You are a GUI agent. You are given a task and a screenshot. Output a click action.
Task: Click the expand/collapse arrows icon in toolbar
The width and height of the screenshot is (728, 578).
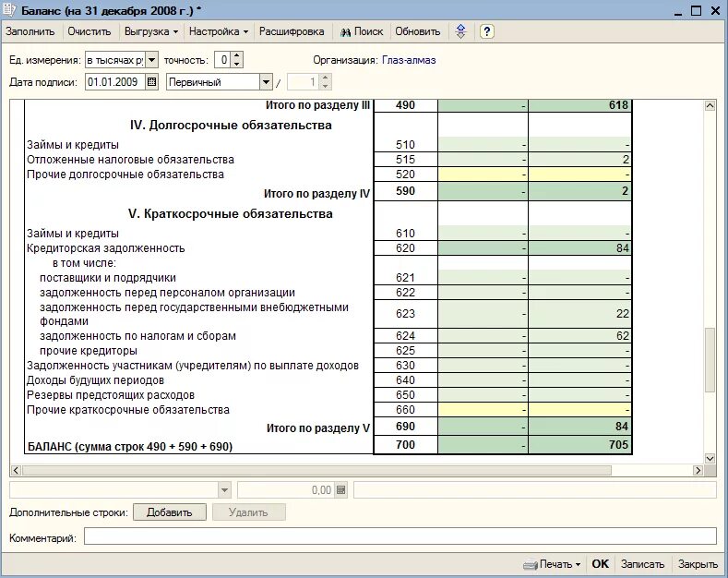click(x=460, y=31)
